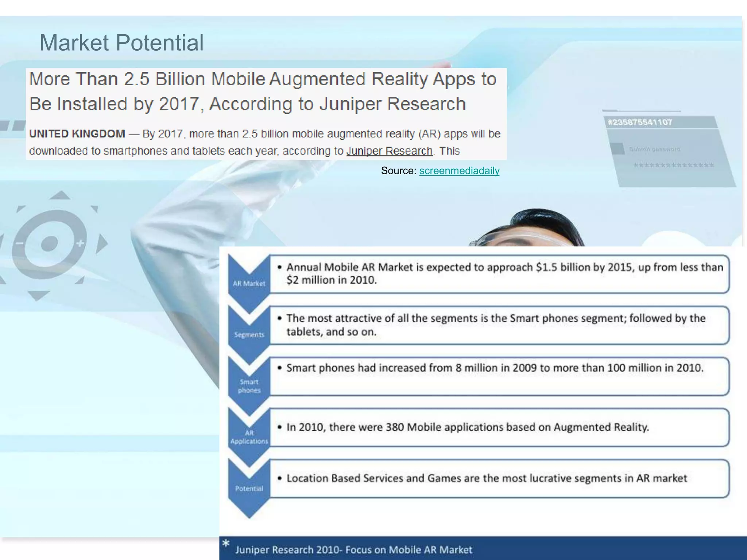Click the right arrow beside circular dial
The image size is (747, 560).
point(102,244)
